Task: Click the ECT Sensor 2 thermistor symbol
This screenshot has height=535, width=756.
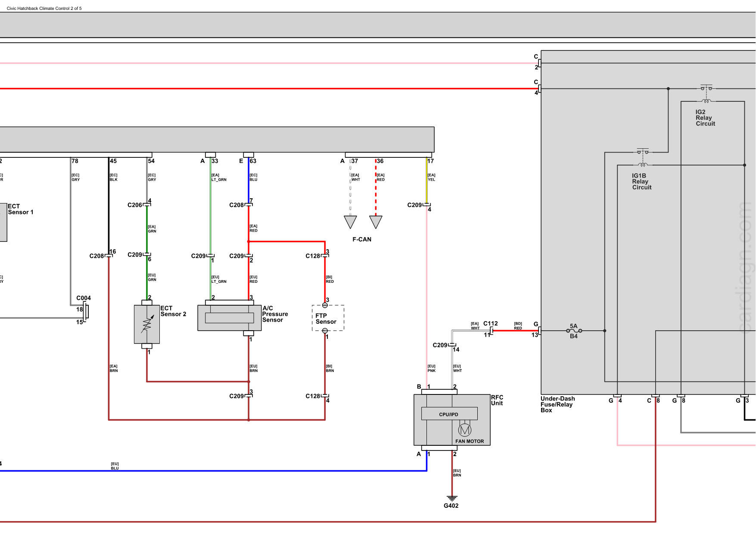Action: pos(147,324)
